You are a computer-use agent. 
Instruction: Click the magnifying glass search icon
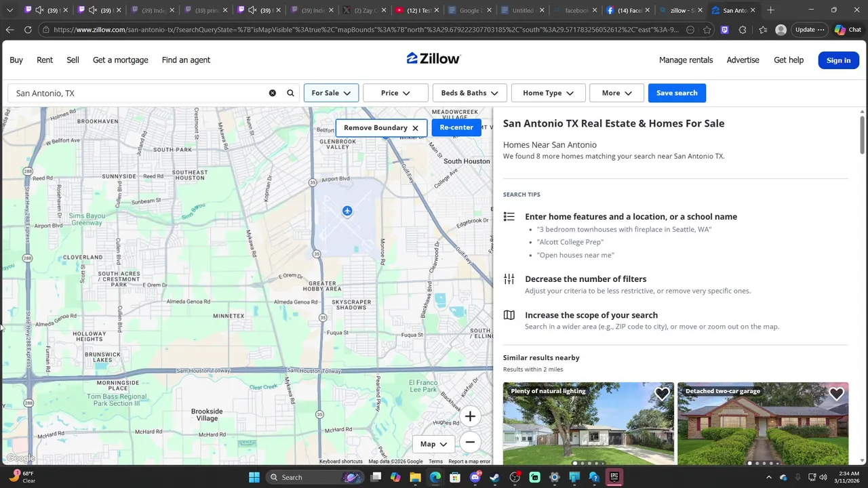(x=290, y=93)
